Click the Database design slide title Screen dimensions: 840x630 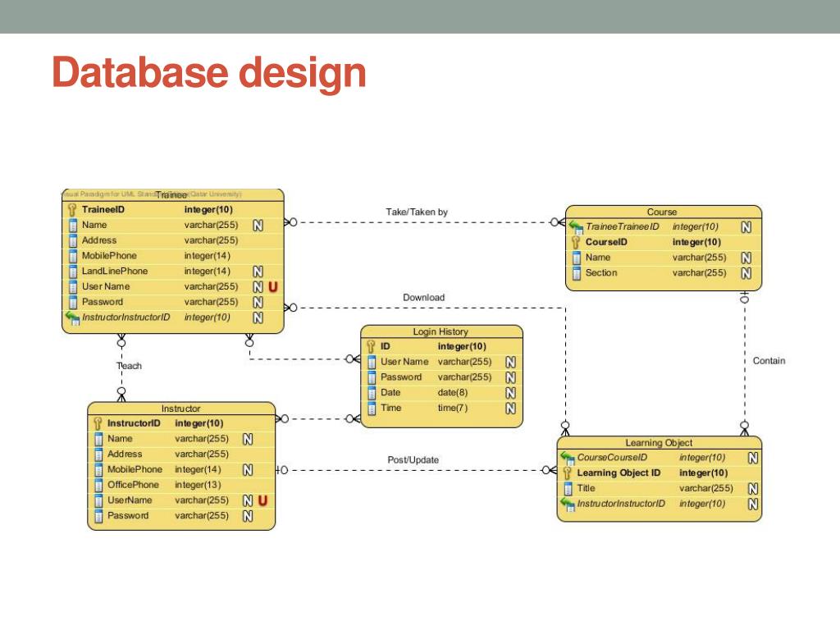(x=208, y=73)
